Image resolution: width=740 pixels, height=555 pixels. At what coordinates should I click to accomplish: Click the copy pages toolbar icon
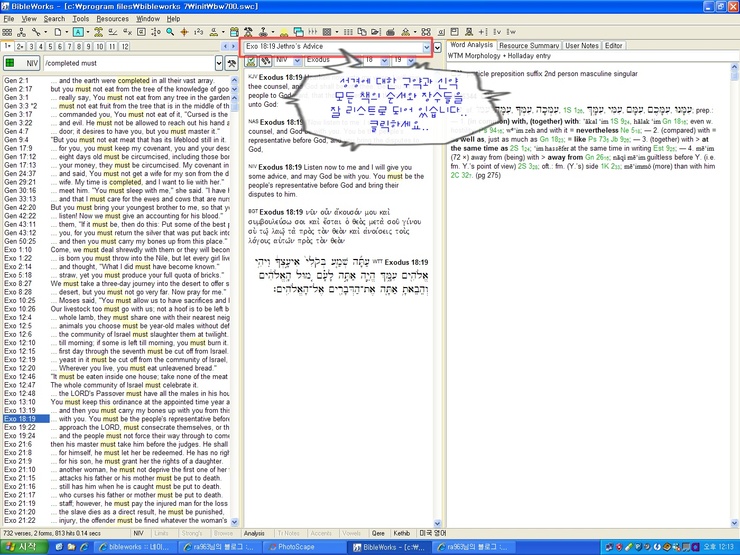[362, 32]
